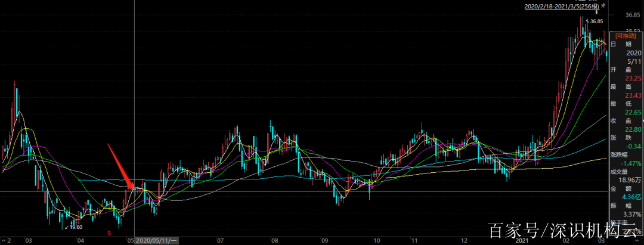
Task: Click the pin icon beside the date range
Action: pos(603,7)
